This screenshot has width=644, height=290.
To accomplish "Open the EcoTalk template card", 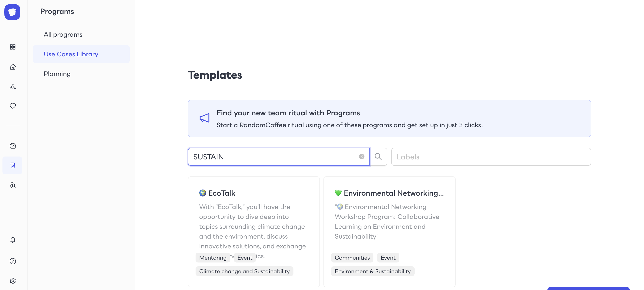I will coord(254,232).
